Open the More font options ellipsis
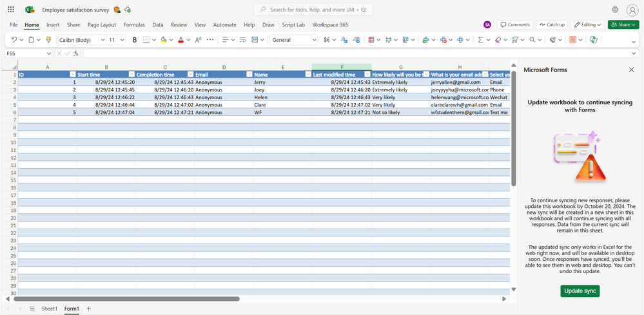The height and width of the screenshot is (315, 644). [x=210, y=40]
